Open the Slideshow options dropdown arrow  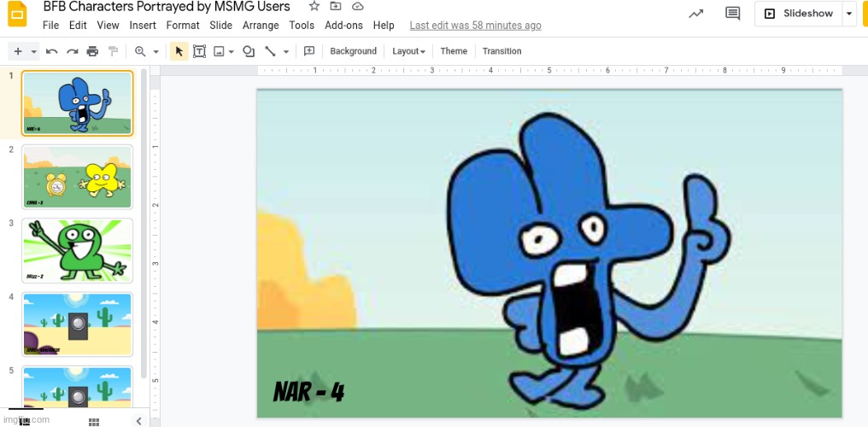849,14
